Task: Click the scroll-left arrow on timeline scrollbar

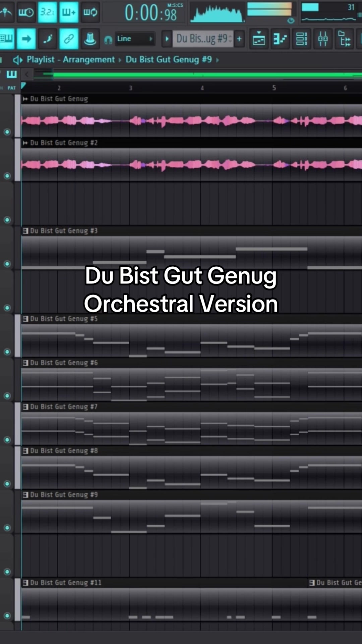Action: [27, 74]
